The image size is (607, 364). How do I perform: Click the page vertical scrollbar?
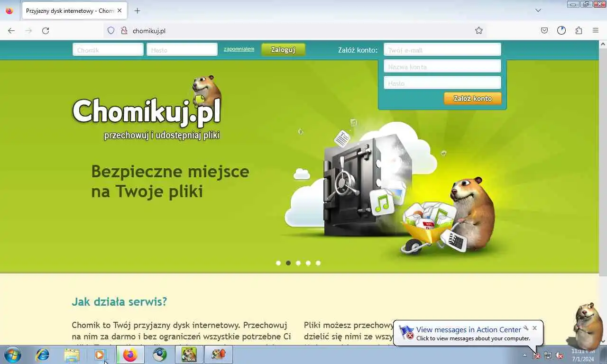click(x=603, y=161)
